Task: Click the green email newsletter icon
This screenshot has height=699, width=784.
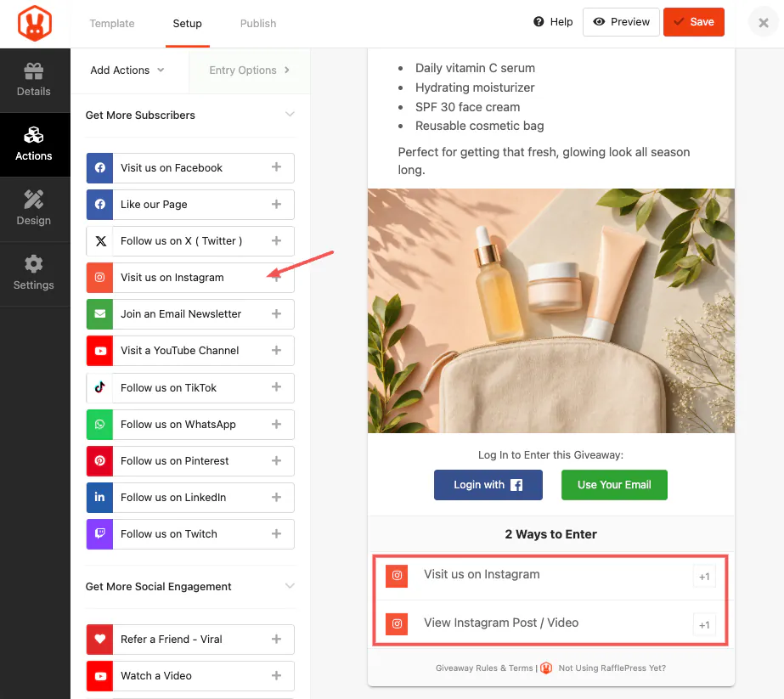Action: (x=100, y=314)
